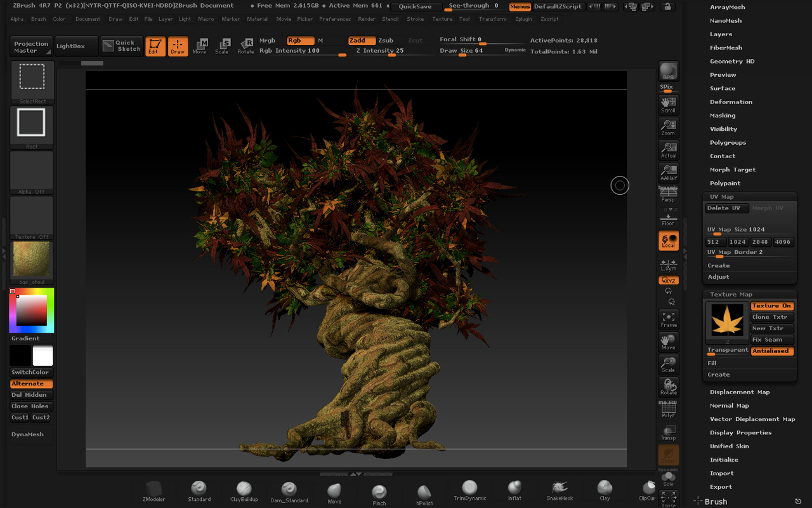Open the Tool menu

[464, 19]
